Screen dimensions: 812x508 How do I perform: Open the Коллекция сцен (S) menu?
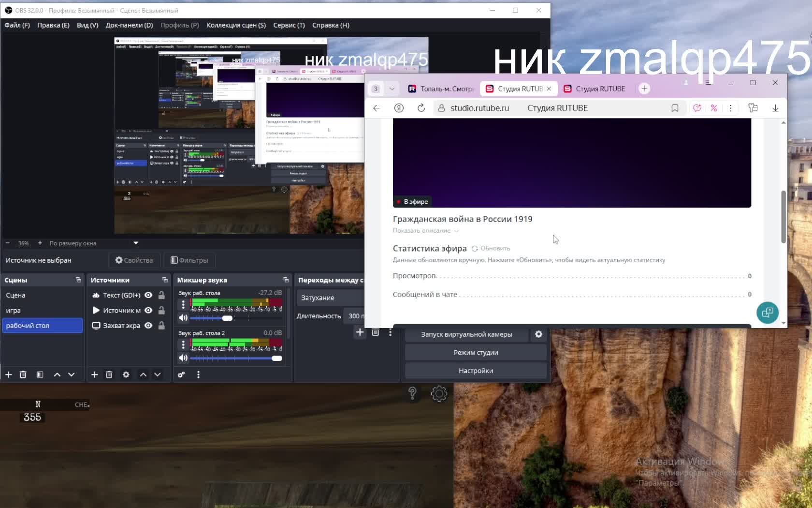pos(236,25)
